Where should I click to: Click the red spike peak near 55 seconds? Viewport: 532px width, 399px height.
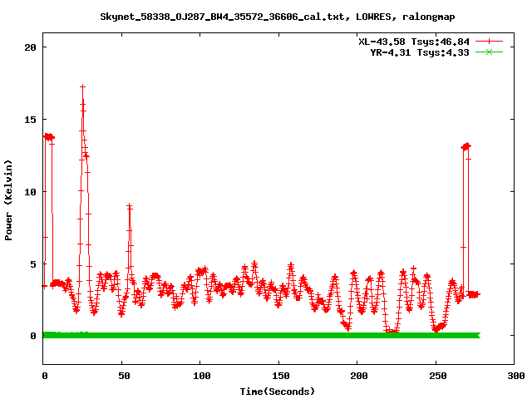(x=130, y=206)
